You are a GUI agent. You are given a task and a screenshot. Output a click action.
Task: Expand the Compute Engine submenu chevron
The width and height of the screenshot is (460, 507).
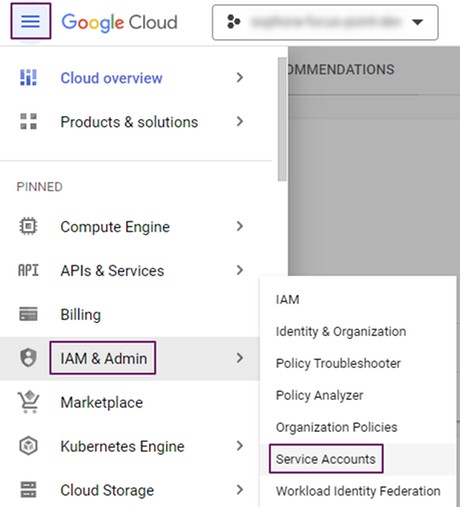239,226
